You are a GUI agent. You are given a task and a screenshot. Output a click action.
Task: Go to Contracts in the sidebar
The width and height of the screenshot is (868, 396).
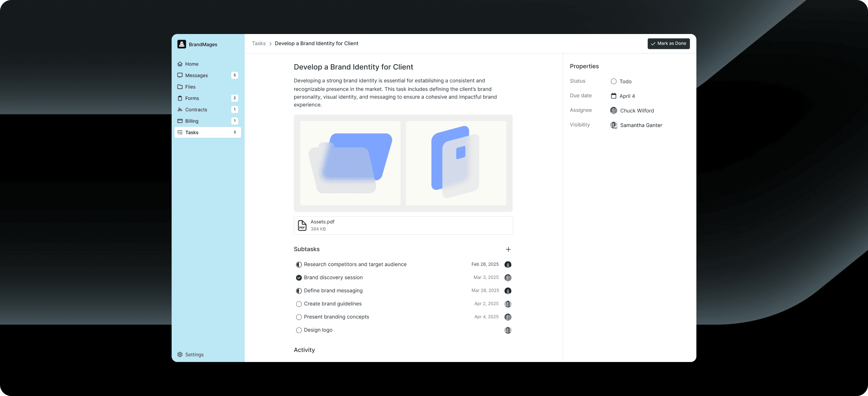click(x=196, y=110)
